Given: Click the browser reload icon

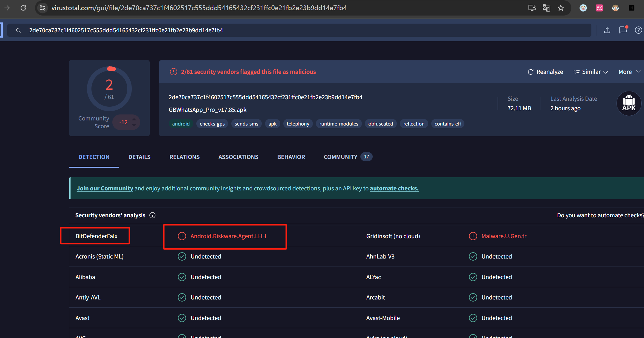Looking at the screenshot, I should click(x=23, y=8).
